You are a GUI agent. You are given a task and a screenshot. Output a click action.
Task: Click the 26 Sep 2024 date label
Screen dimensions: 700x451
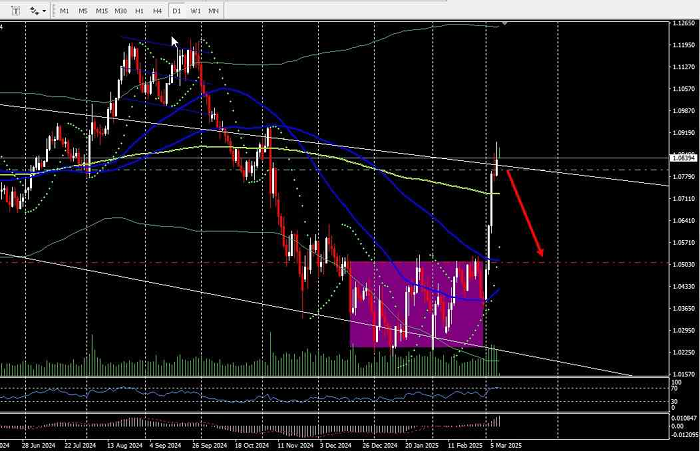pos(210,446)
